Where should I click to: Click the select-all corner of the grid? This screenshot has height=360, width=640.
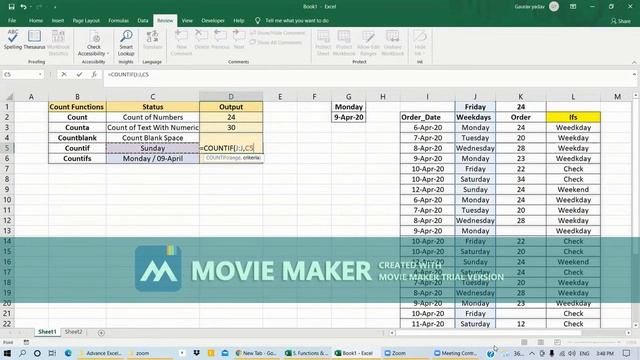tap(9, 97)
